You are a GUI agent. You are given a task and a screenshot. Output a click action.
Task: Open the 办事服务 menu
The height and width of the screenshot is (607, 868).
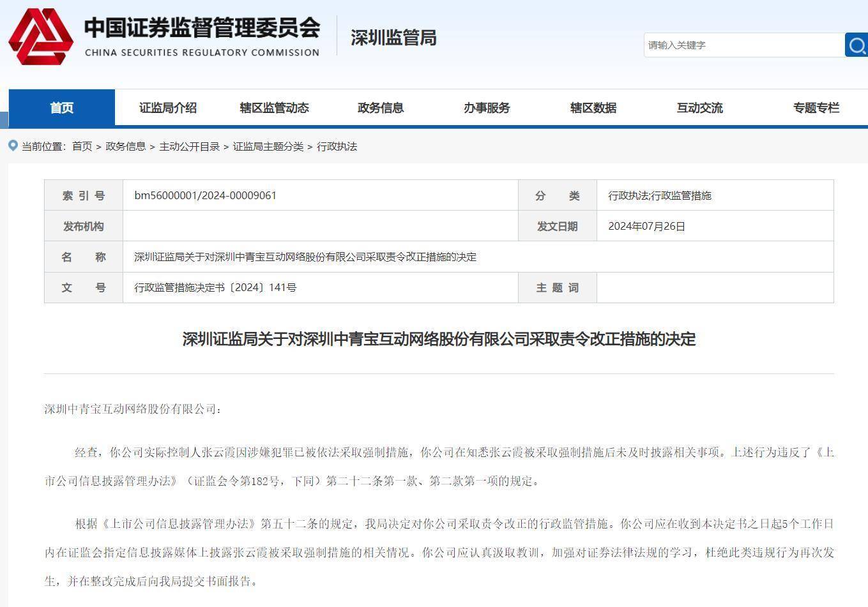tap(487, 108)
